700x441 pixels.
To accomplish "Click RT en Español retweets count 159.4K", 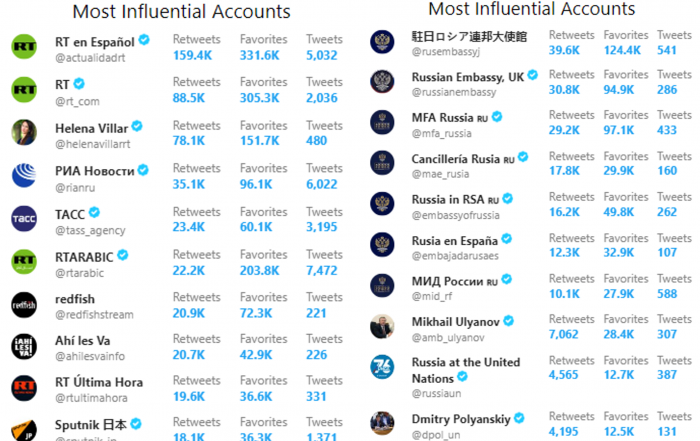I will 192,55.
